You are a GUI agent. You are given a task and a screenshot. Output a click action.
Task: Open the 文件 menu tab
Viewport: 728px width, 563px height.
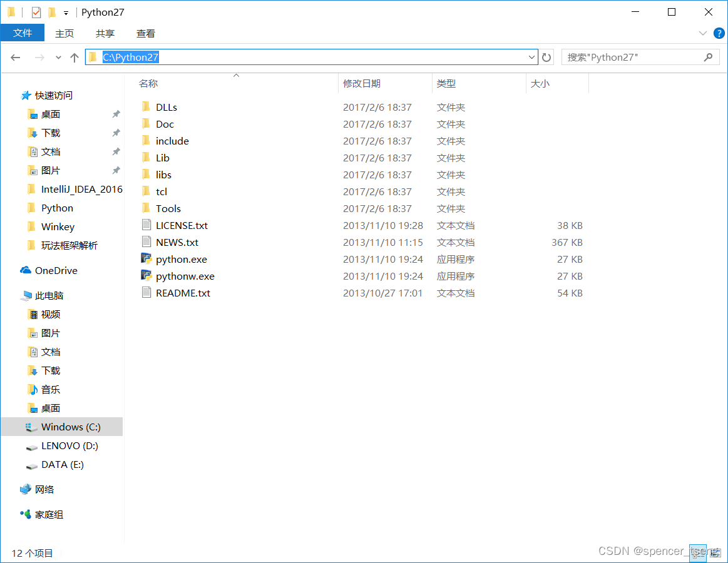click(x=23, y=33)
